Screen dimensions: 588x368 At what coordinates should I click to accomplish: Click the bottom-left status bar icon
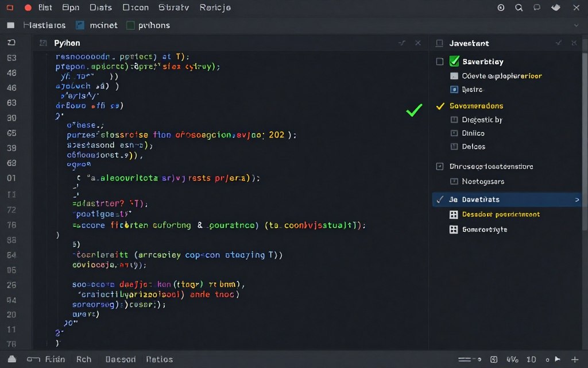[12, 359]
